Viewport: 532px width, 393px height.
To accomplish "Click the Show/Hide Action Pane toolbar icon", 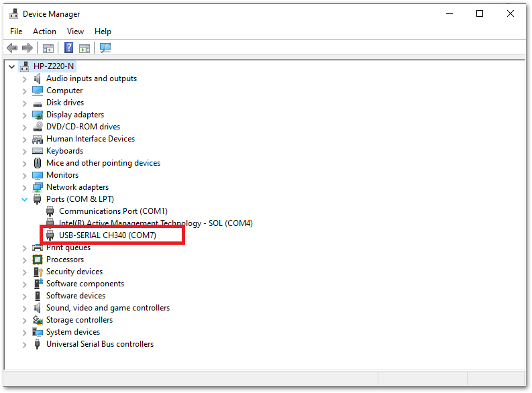I will tap(85, 48).
